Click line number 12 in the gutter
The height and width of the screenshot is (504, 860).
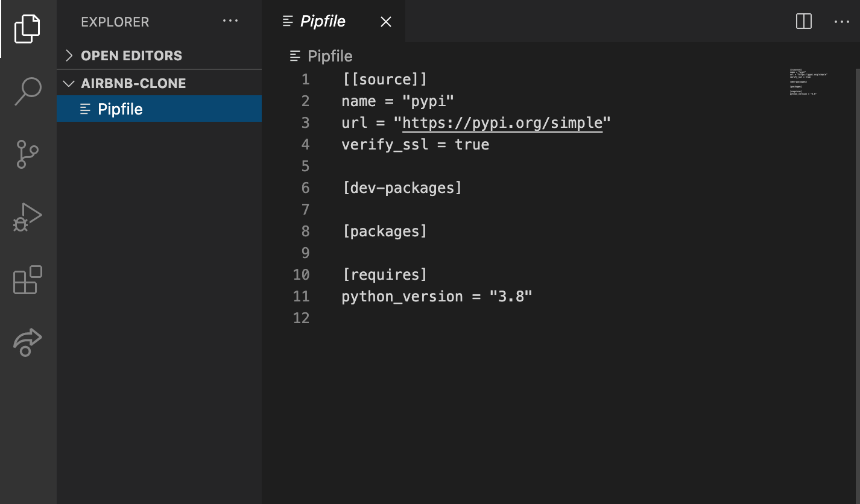(x=301, y=318)
